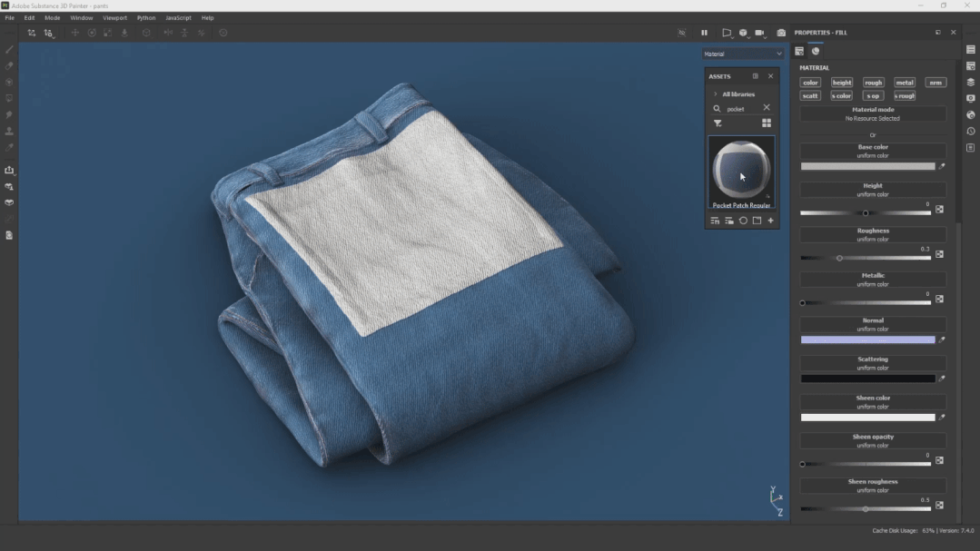Take a viewport screenshot with camera icon
The height and width of the screenshot is (551, 980).
(x=781, y=33)
